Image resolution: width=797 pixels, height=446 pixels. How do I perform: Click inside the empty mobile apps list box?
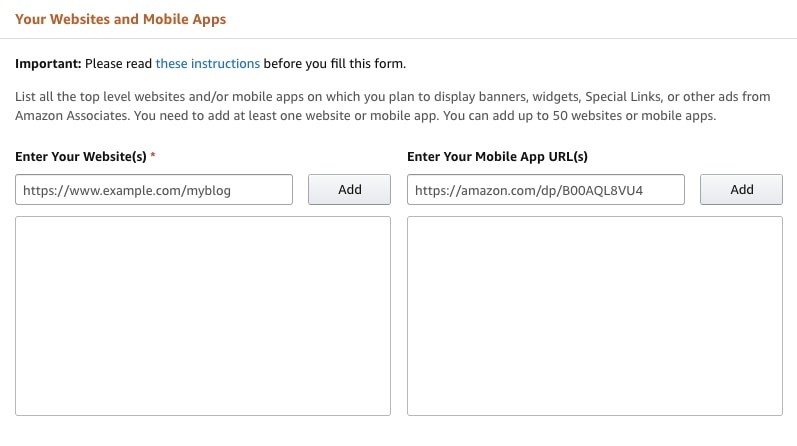click(595, 315)
